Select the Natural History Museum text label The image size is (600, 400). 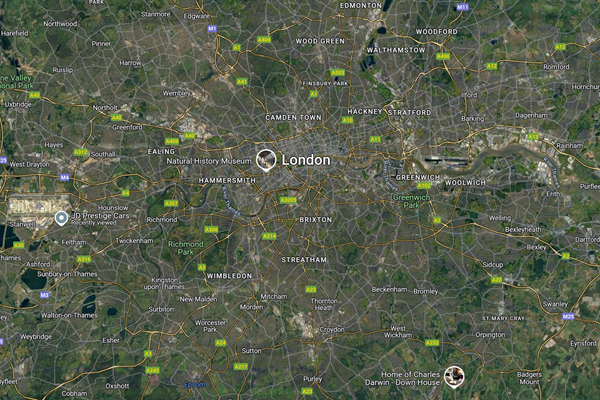(x=209, y=161)
